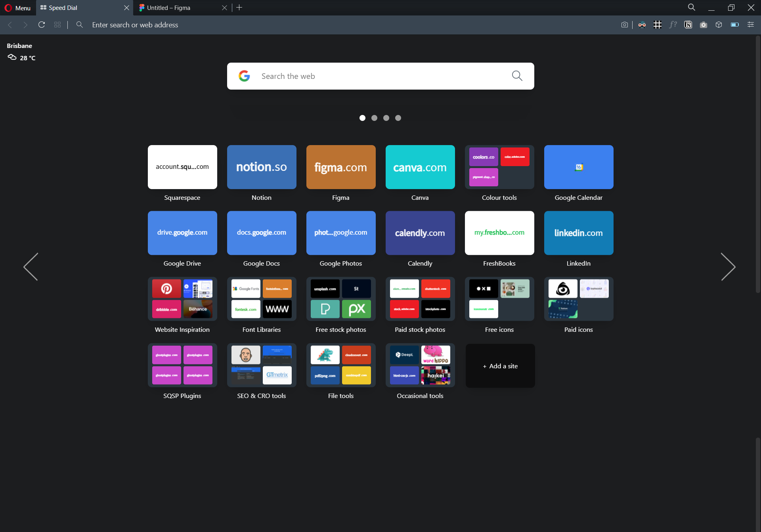Expand the Paid stock photos folder
761x532 pixels.
(420, 299)
